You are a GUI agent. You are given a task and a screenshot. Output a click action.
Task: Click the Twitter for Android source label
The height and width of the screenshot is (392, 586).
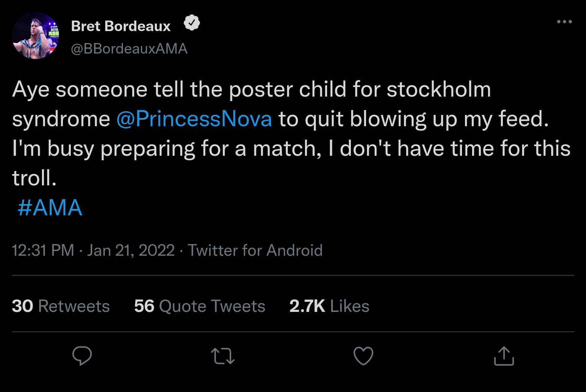255,250
